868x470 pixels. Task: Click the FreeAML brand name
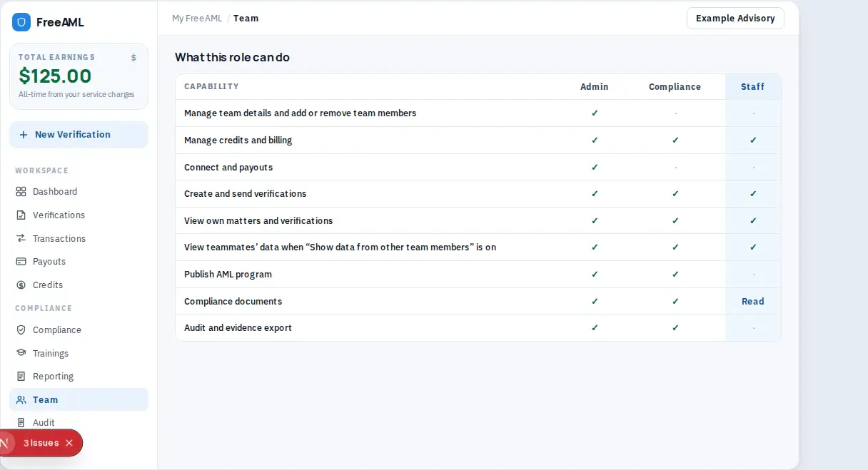(60, 22)
